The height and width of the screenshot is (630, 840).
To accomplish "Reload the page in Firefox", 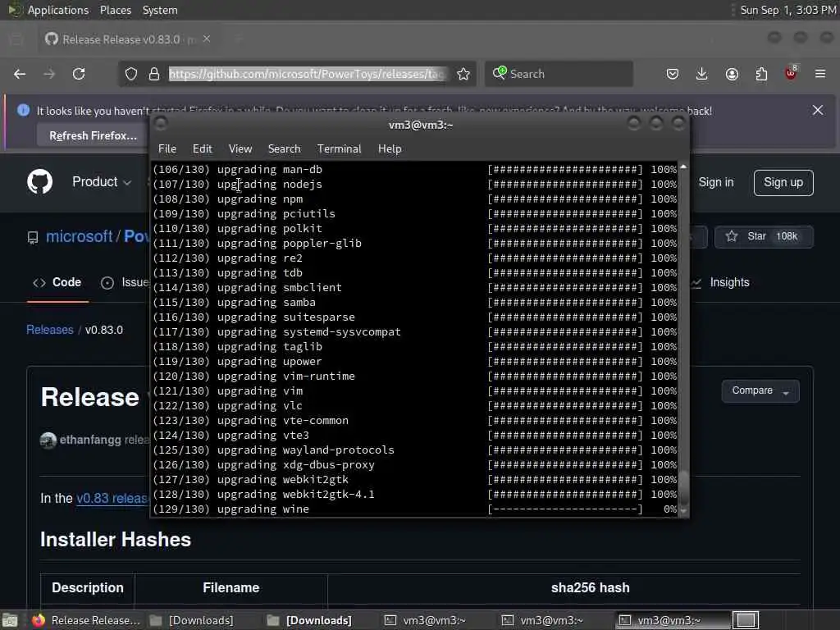I will [79, 74].
